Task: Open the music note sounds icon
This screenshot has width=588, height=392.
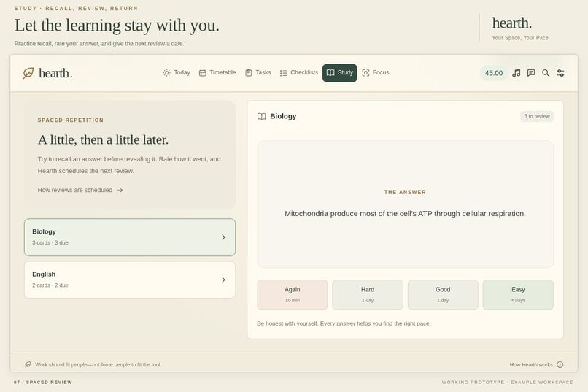Action: tap(517, 73)
